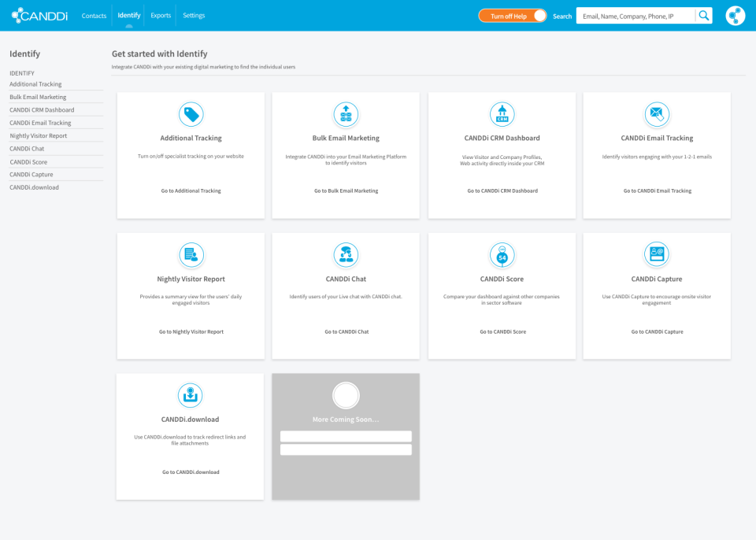The height and width of the screenshot is (540, 756).
Task: Click Go to CANDDi CRM Dashboard link
Action: pyautogui.click(x=502, y=191)
